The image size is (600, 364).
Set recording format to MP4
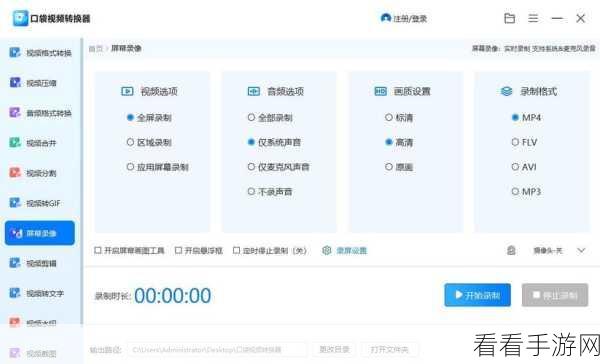tap(527, 118)
